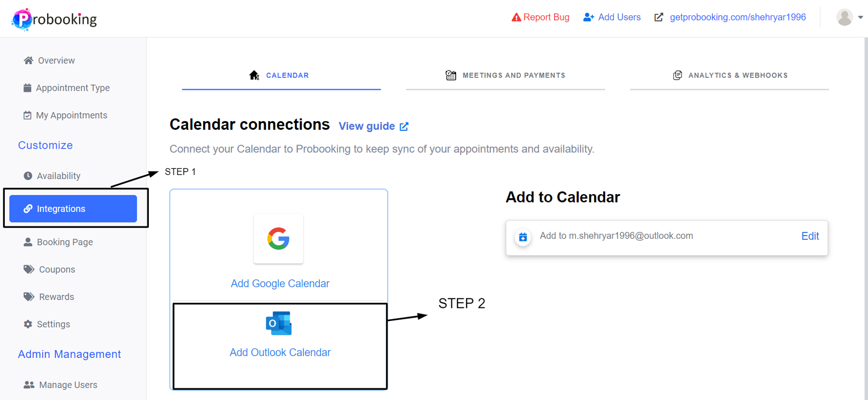Click Add Google Calendar link
Viewport: 868px width, 400px height.
tap(280, 284)
